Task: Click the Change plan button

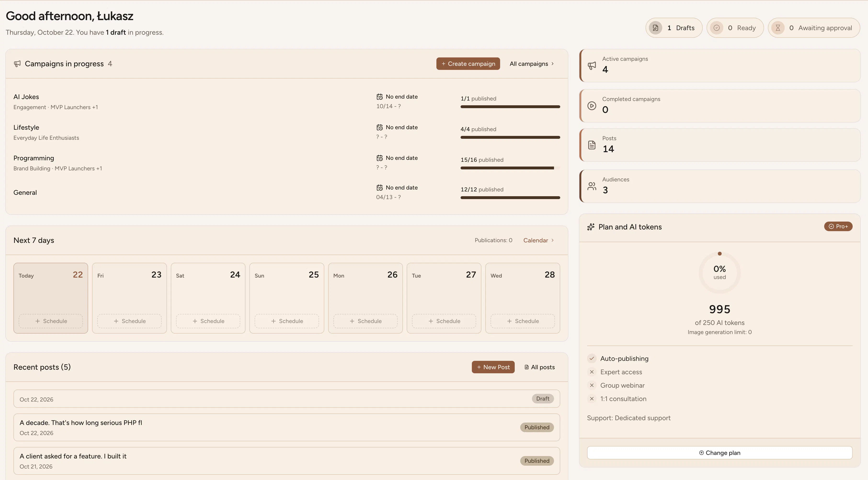Action: [x=720, y=453]
